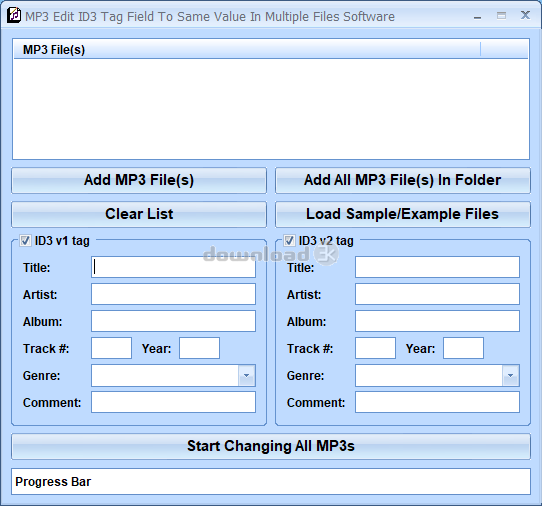Image resolution: width=542 pixels, height=506 pixels.
Task: Click the app music-note icon in title bar
Action: pos(14,16)
